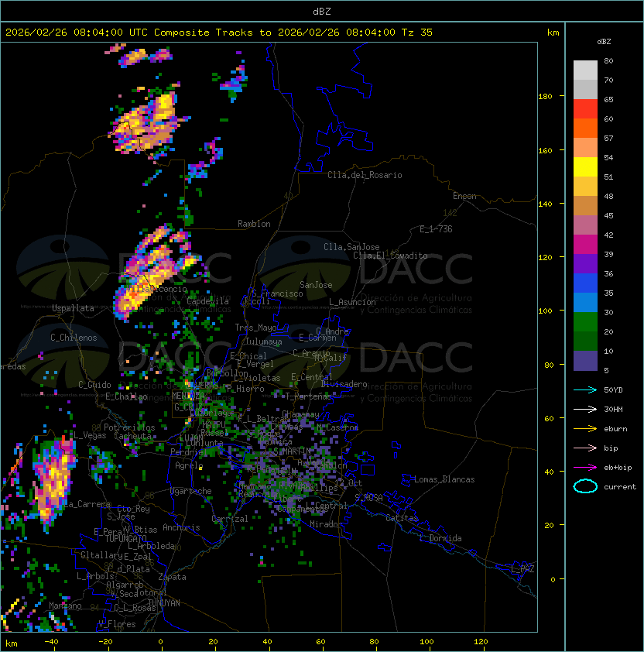Click the L_Dormida place label

pyautogui.click(x=440, y=538)
